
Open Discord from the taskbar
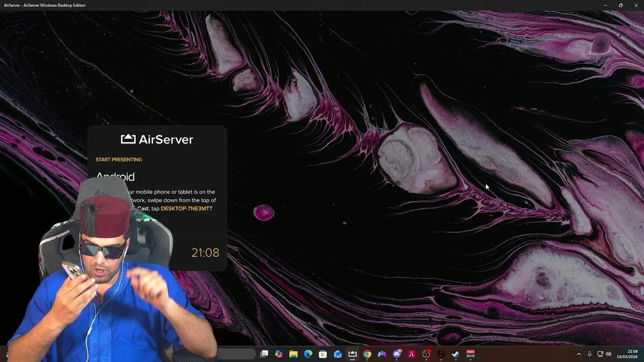point(397,354)
